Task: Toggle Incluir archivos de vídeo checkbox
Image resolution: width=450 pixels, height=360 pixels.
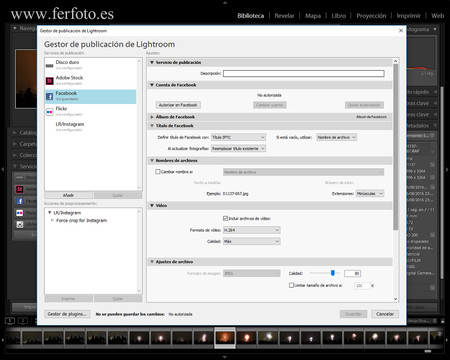Action: (x=225, y=218)
